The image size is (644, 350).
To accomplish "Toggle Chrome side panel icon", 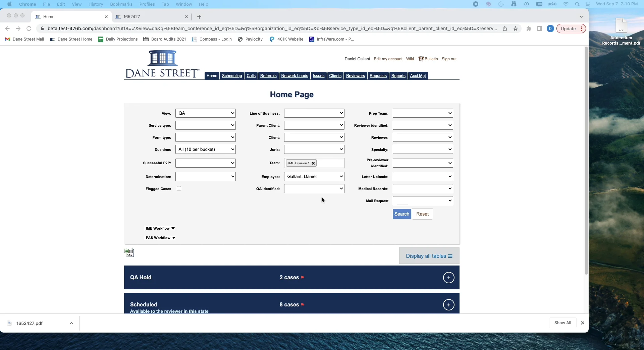I will click(540, 28).
